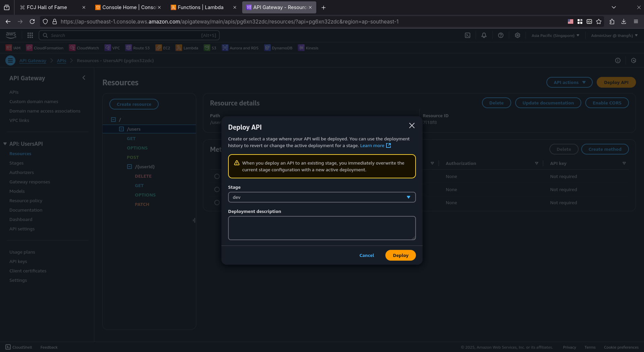
Task: Click into Deployment description text area
Action: pyautogui.click(x=322, y=228)
